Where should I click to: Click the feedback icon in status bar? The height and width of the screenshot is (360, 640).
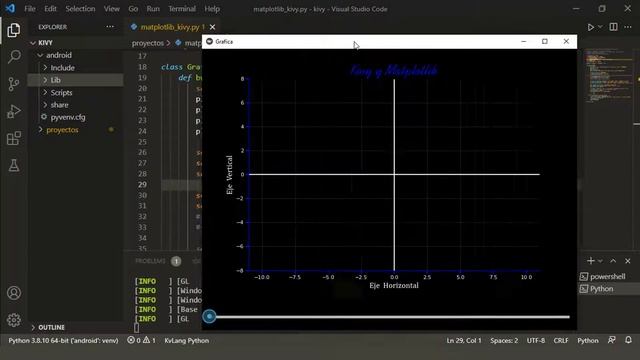pyautogui.click(x=611, y=340)
